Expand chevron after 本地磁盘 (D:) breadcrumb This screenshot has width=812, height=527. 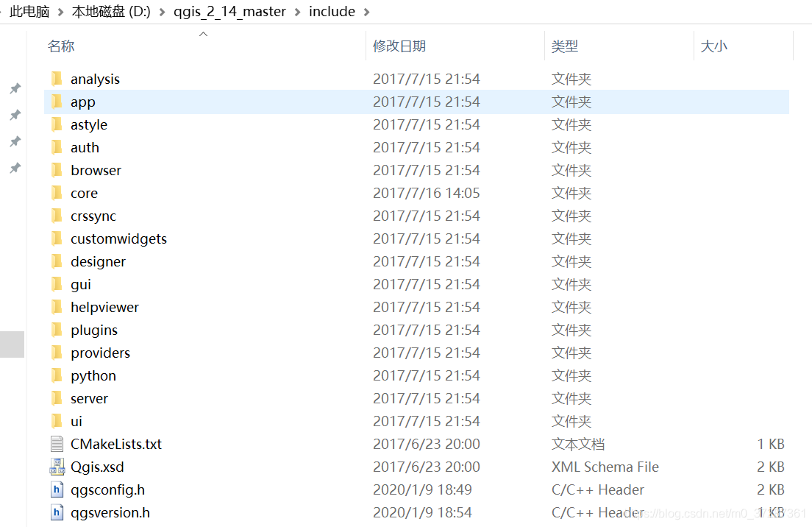162,12
